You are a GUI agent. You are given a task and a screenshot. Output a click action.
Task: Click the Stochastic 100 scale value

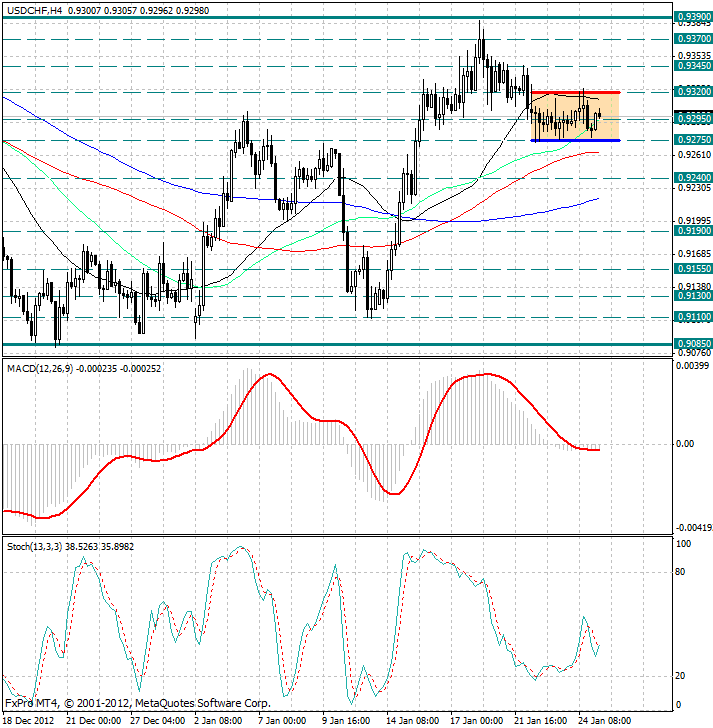pos(683,544)
